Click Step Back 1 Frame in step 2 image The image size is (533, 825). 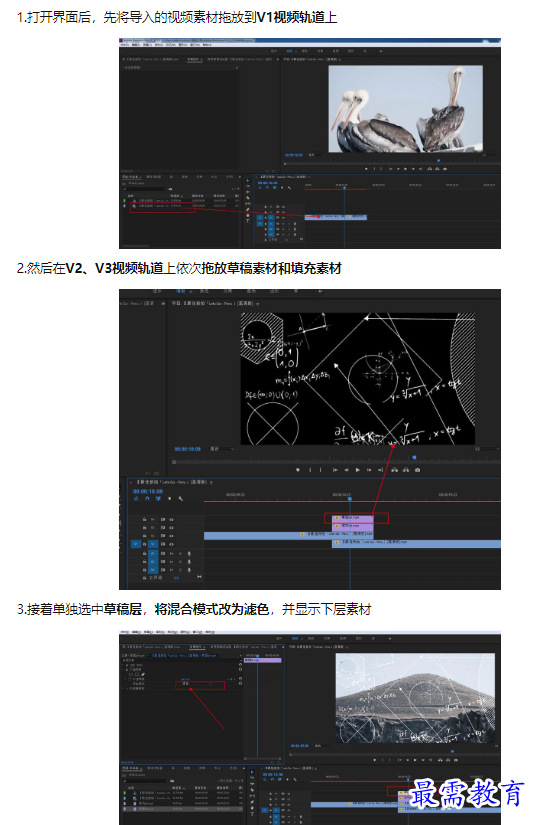tap(347, 470)
